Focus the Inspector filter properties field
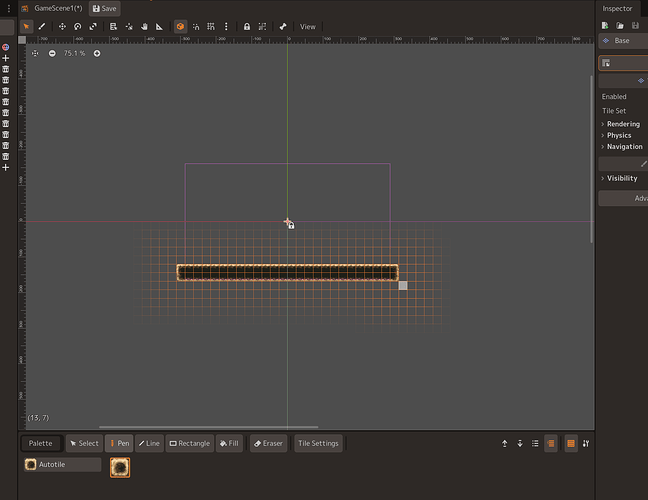The width and height of the screenshot is (648, 500). click(623, 63)
